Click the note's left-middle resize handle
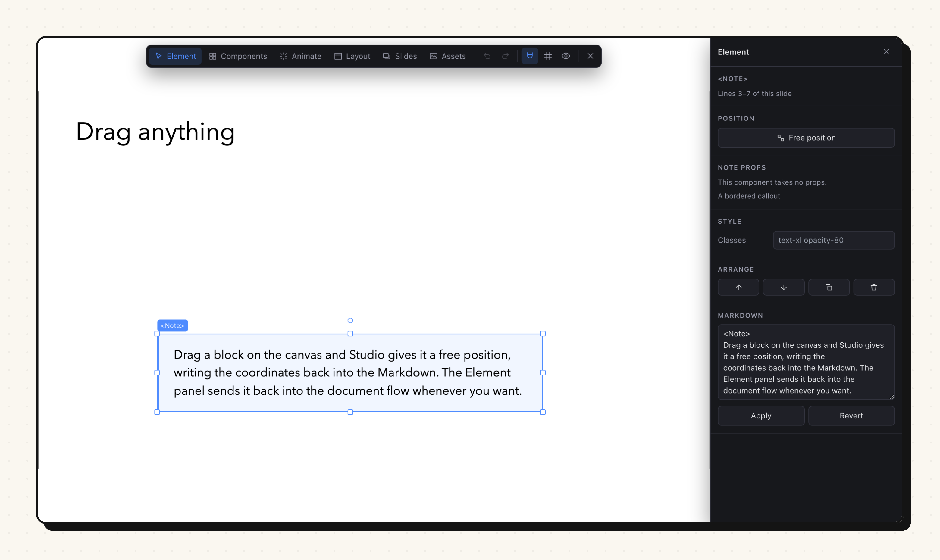Viewport: 940px width, 560px height. click(x=157, y=372)
